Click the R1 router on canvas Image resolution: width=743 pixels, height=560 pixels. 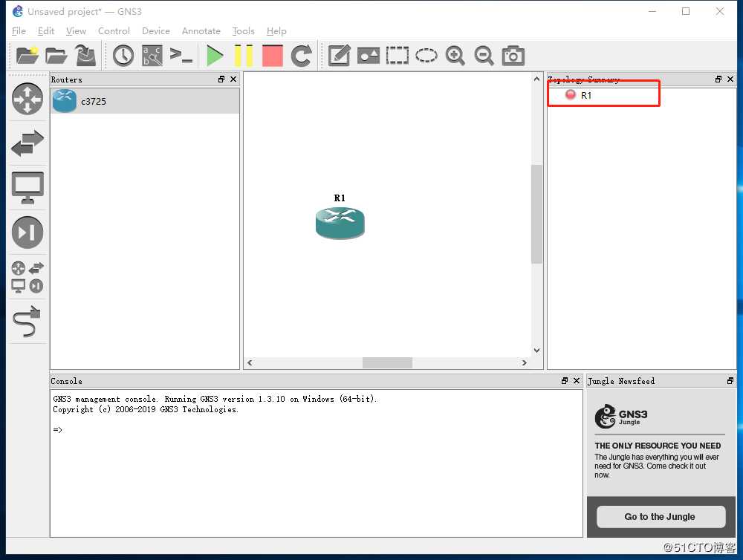340,223
